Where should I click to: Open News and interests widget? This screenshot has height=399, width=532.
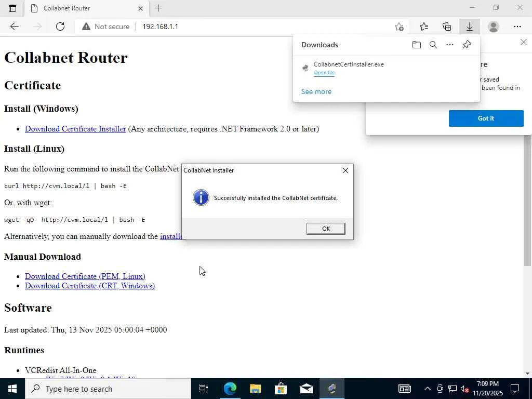click(404, 389)
